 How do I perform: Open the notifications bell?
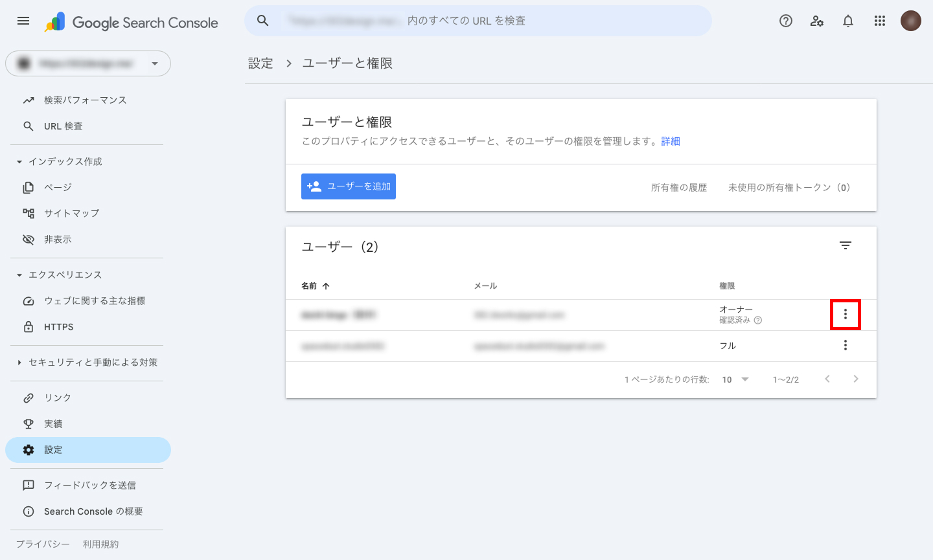point(848,21)
